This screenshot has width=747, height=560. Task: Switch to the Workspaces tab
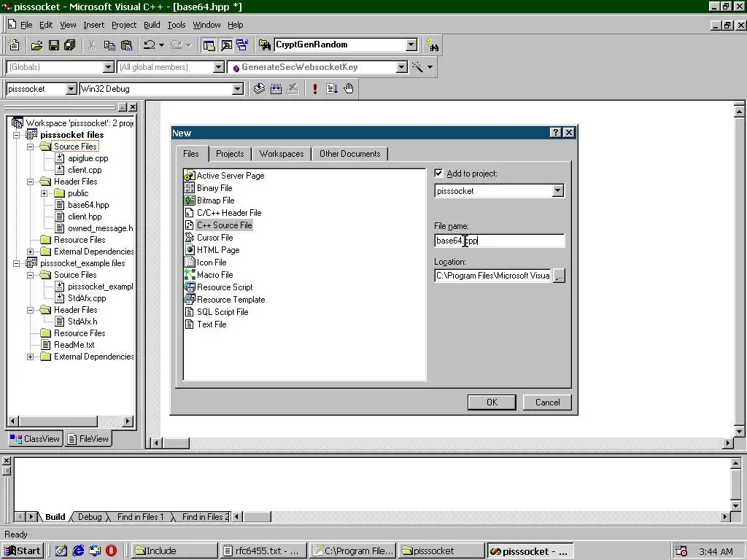click(282, 154)
